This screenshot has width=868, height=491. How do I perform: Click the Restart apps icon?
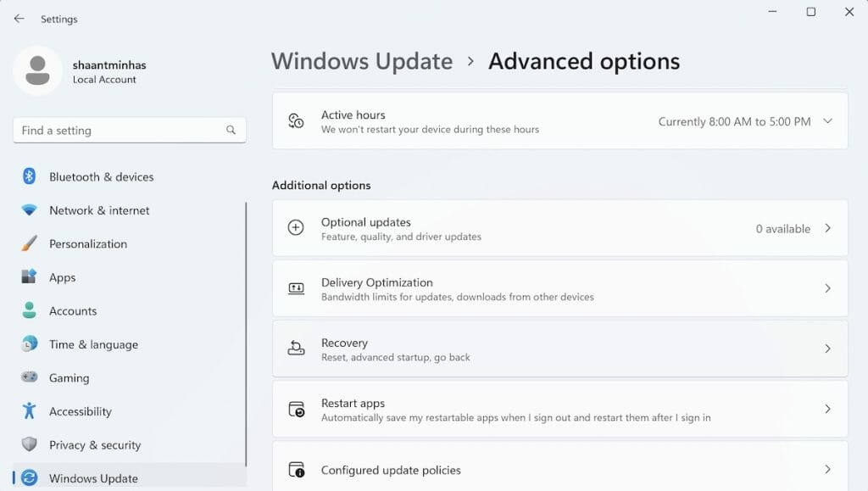[x=295, y=409]
